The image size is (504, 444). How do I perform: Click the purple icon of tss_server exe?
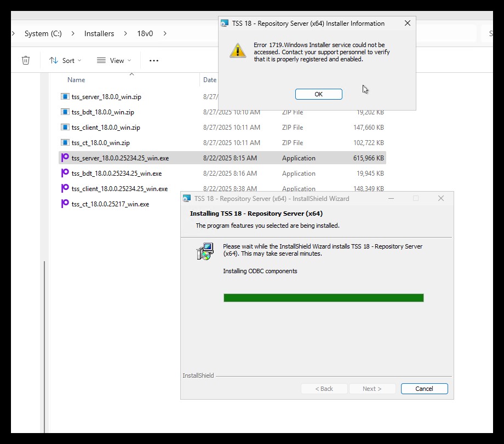[65, 158]
